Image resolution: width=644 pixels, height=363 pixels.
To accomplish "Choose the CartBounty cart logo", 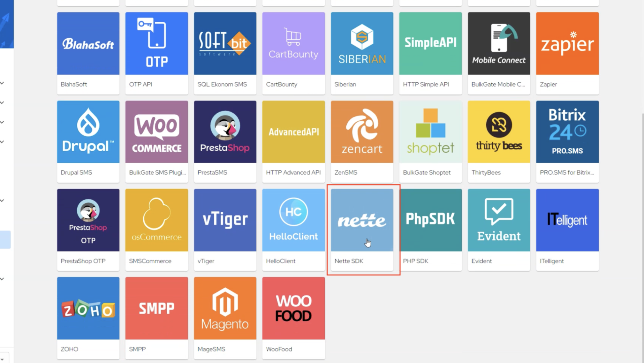I will (x=294, y=43).
